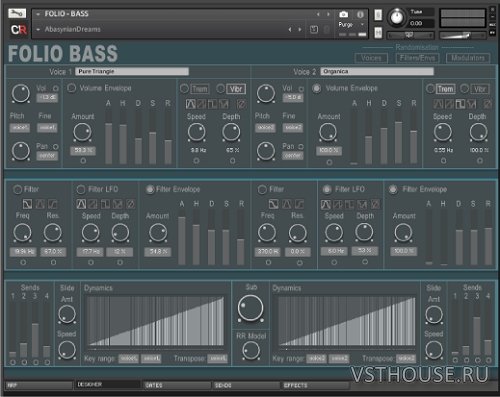Randomise Voices with the Voices button
This screenshot has height=397, width=500.
(x=371, y=58)
